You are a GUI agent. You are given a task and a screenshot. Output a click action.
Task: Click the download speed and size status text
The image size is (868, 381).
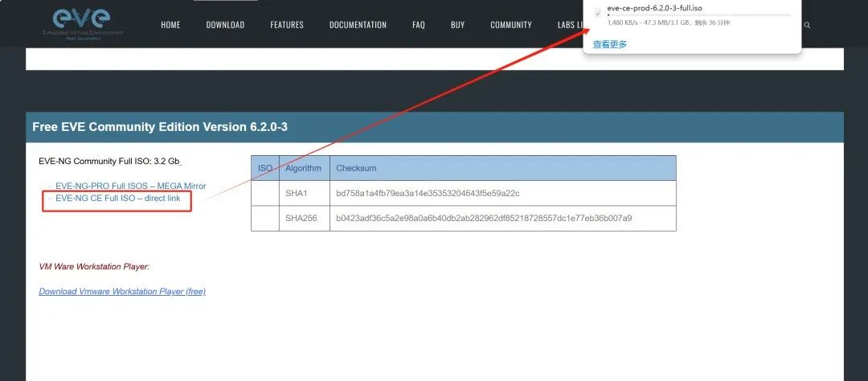[x=668, y=23]
